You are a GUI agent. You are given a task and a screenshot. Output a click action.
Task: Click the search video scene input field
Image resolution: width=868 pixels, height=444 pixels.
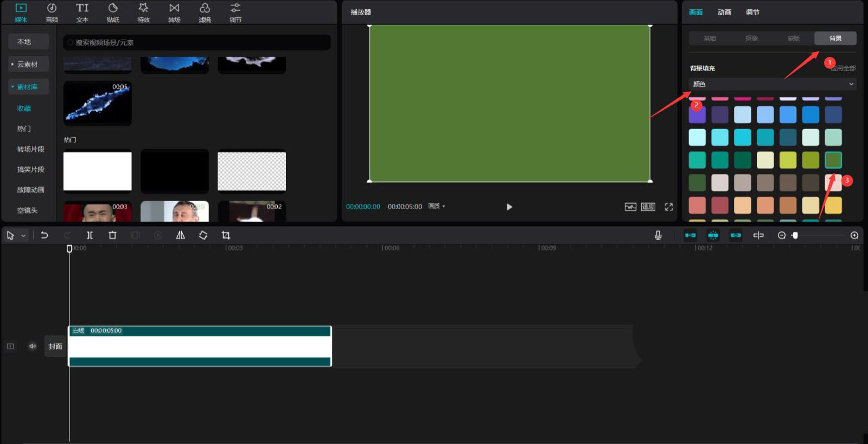tap(197, 42)
